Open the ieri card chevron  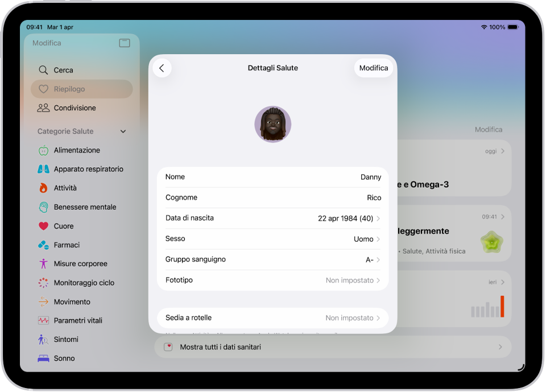click(x=502, y=282)
